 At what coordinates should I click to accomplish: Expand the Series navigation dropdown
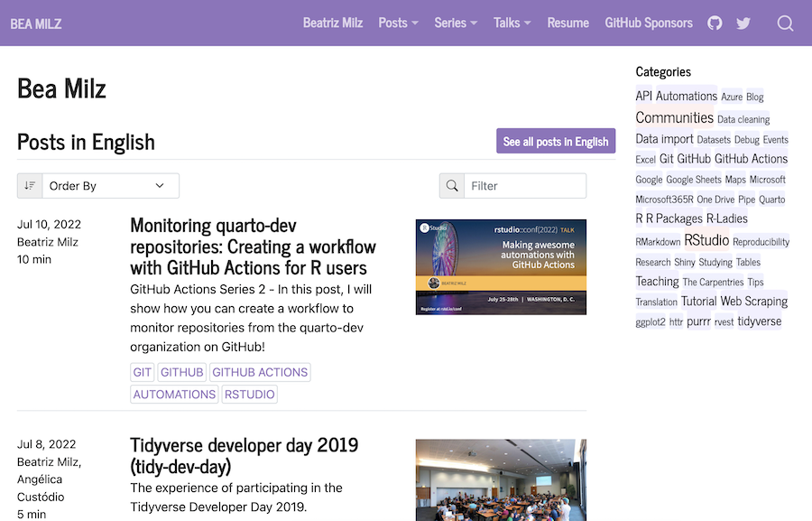(x=457, y=23)
